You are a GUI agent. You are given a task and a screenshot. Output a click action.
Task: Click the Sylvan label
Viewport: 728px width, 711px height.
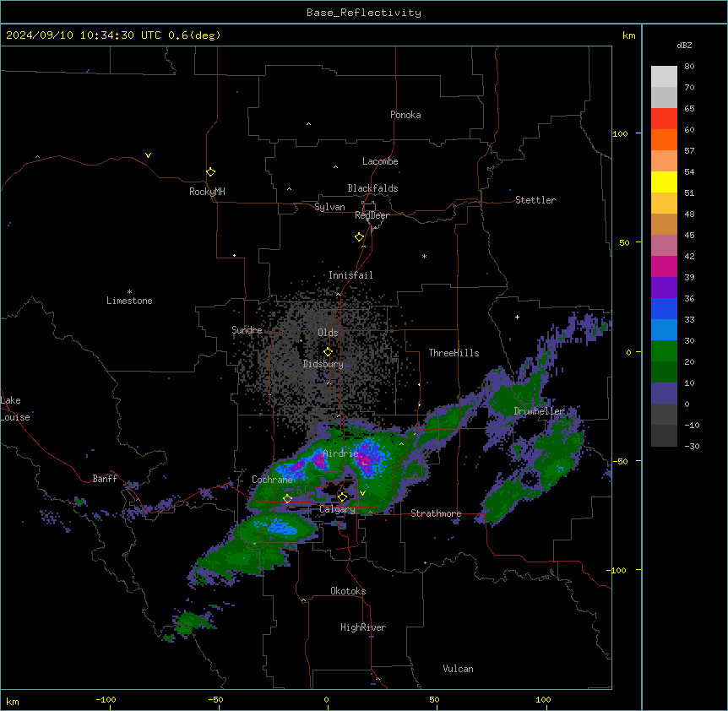coord(329,207)
